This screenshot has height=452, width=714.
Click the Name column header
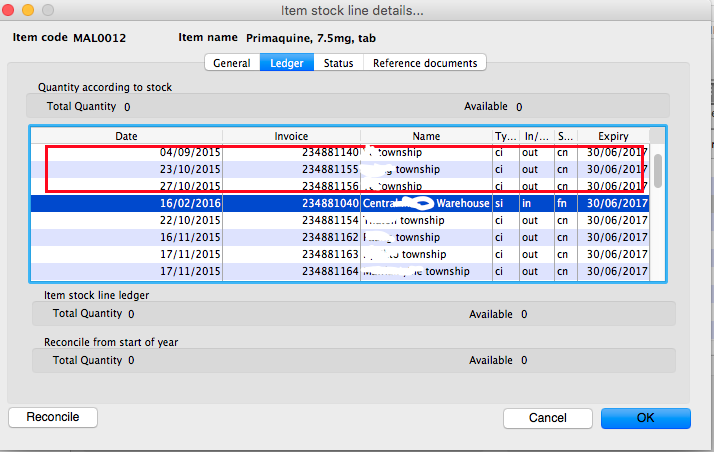[426, 136]
